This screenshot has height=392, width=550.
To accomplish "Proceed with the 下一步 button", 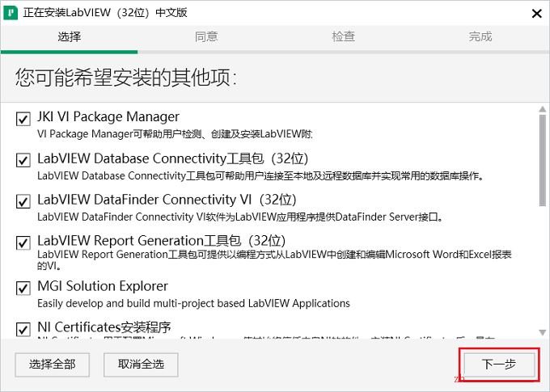I will click(498, 365).
